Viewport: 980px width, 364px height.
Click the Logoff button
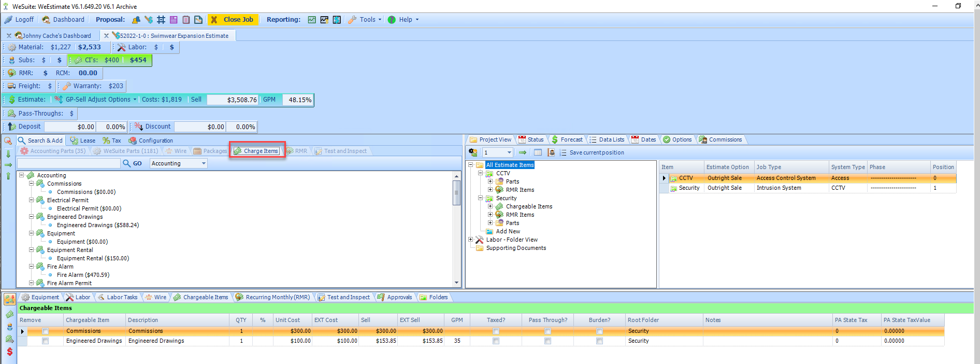click(x=19, y=20)
